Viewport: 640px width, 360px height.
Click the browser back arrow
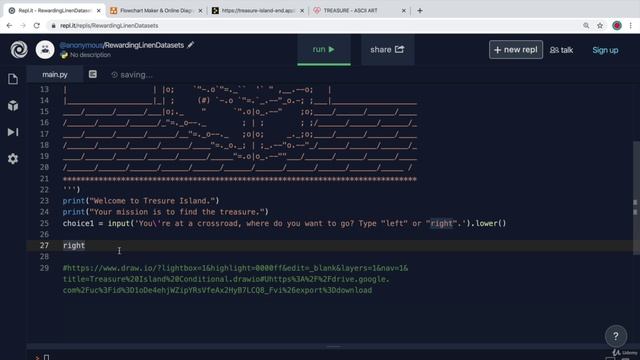9,25
